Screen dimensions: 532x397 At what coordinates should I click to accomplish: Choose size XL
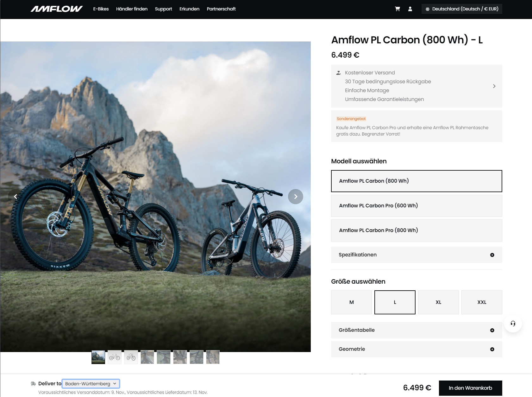click(x=438, y=302)
